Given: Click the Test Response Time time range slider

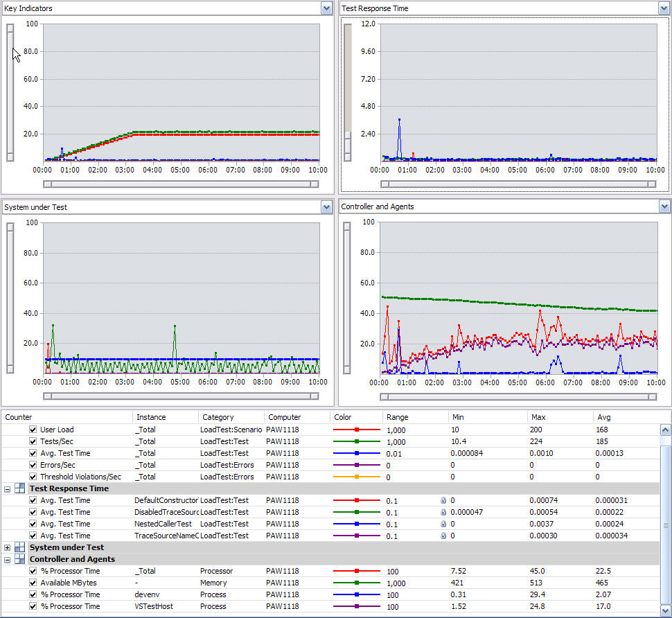Looking at the screenshot, I should click(x=518, y=184).
